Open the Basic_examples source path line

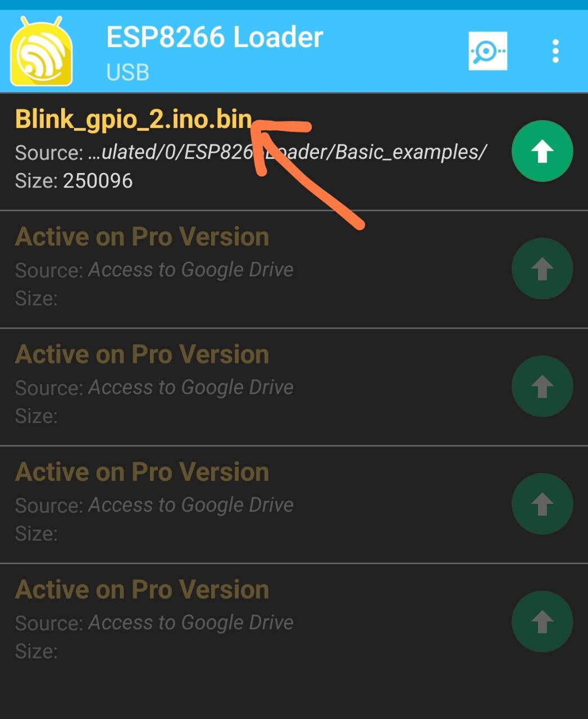250,152
